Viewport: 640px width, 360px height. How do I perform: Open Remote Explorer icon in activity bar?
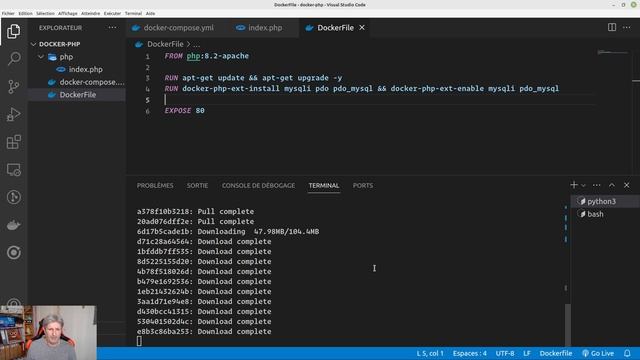(13, 170)
